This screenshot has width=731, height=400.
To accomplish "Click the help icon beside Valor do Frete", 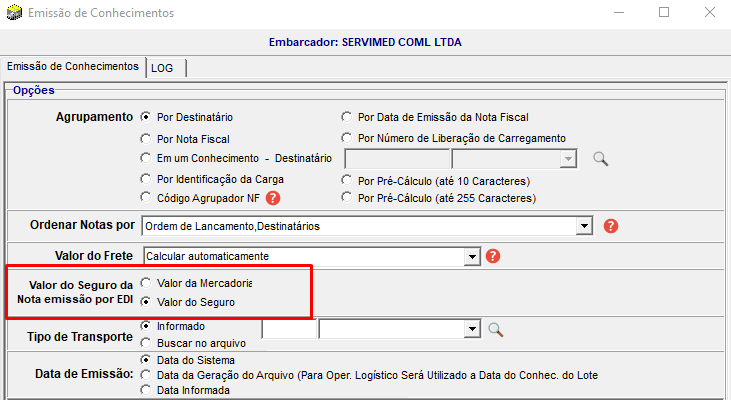I will pos(492,256).
